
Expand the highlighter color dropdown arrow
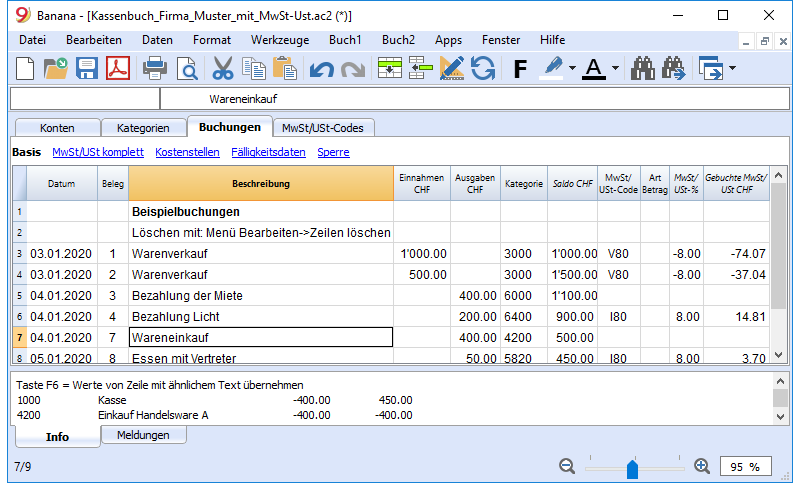(x=572, y=68)
